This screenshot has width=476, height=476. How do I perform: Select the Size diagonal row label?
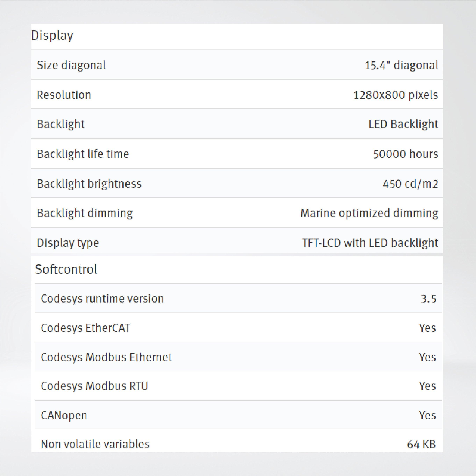tap(71, 65)
